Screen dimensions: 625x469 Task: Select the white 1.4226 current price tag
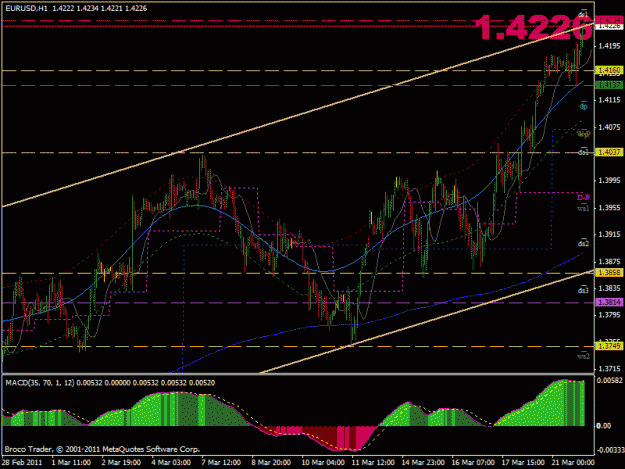[609, 26]
